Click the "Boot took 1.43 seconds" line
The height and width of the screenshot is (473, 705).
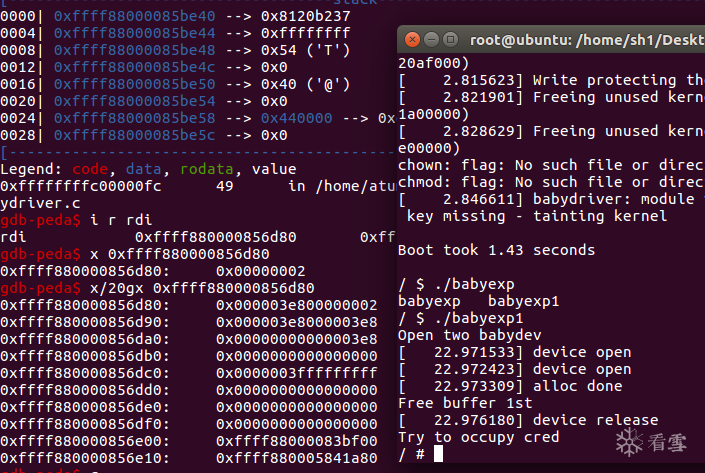coord(496,249)
